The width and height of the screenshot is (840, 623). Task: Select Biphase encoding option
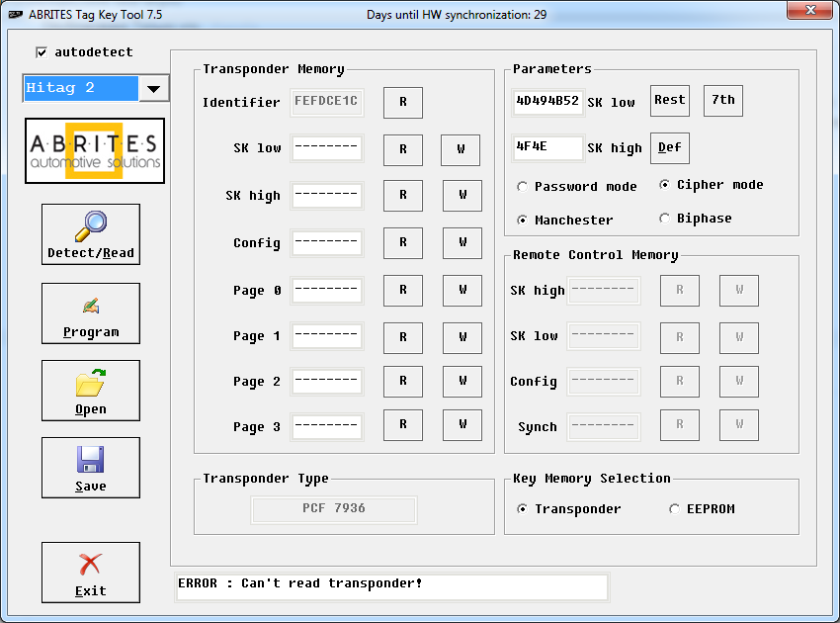tap(664, 219)
